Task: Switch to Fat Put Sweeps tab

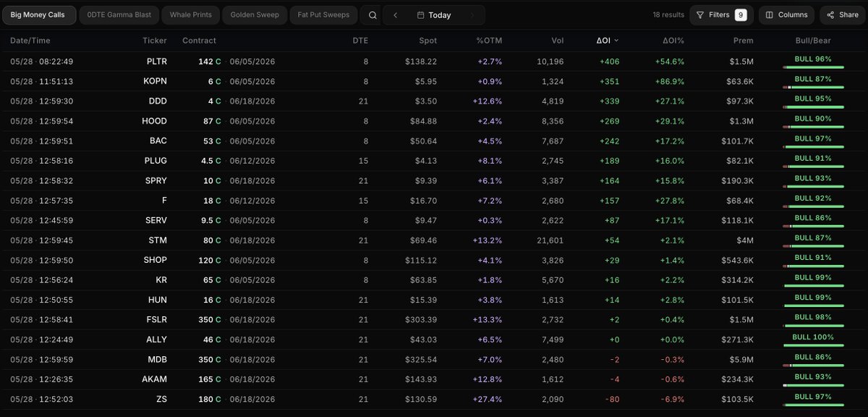Action: (x=323, y=15)
